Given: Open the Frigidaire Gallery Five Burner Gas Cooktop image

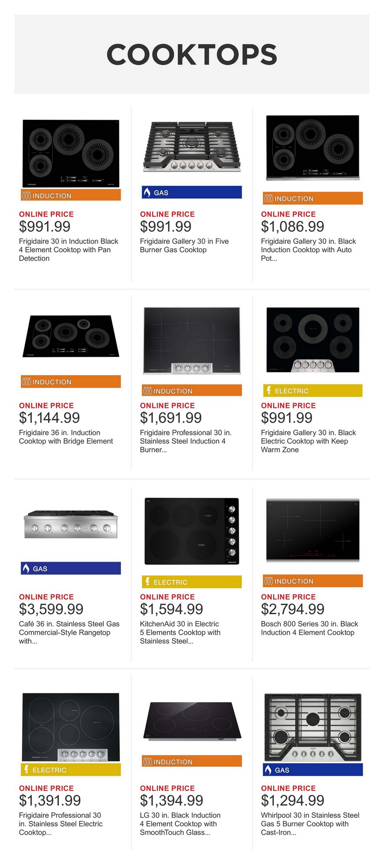Looking at the screenshot, I should 192,147.
